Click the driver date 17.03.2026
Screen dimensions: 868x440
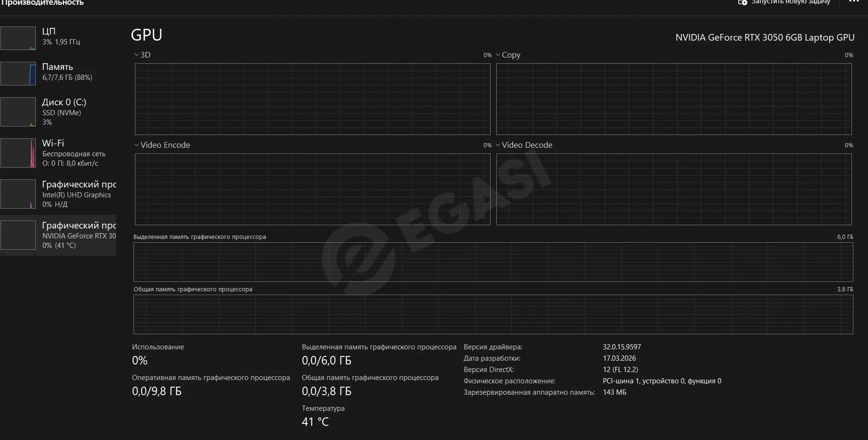(x=619, y=358)
